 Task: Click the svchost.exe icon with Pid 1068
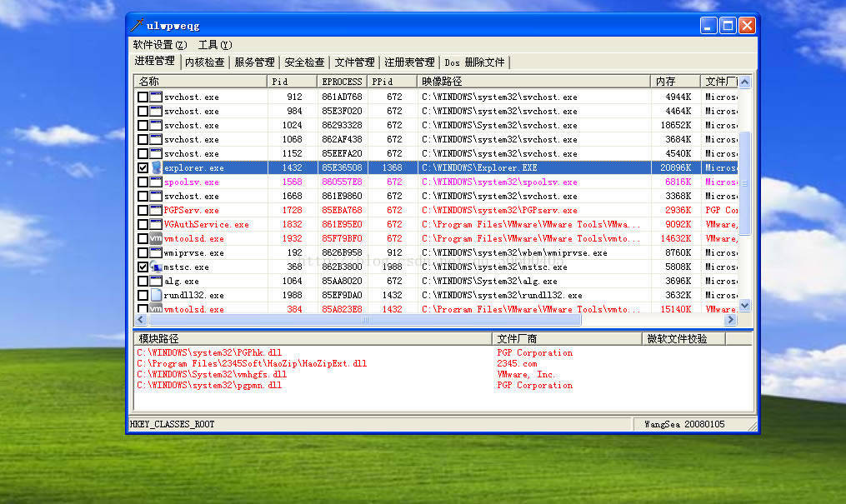point(156,139)
